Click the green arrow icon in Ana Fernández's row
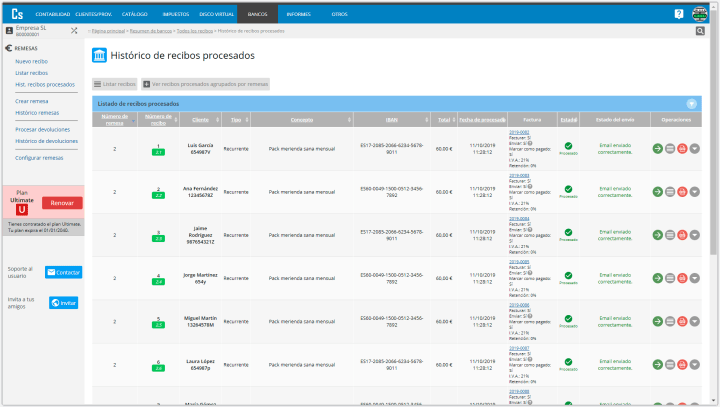720x407 pixels. (658, 192)
